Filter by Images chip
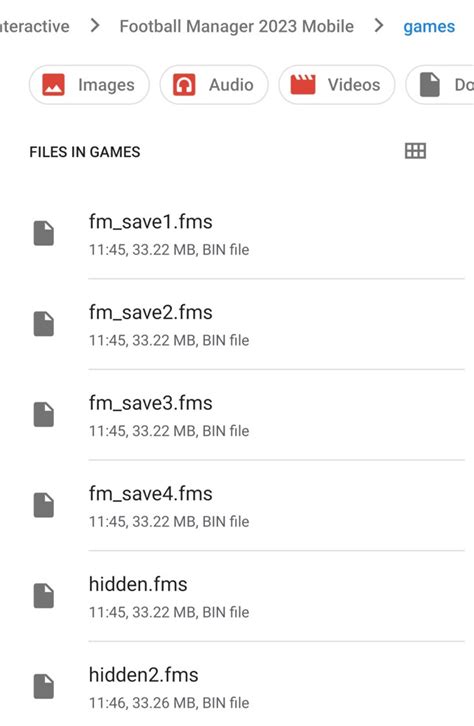 click(89, 85)
